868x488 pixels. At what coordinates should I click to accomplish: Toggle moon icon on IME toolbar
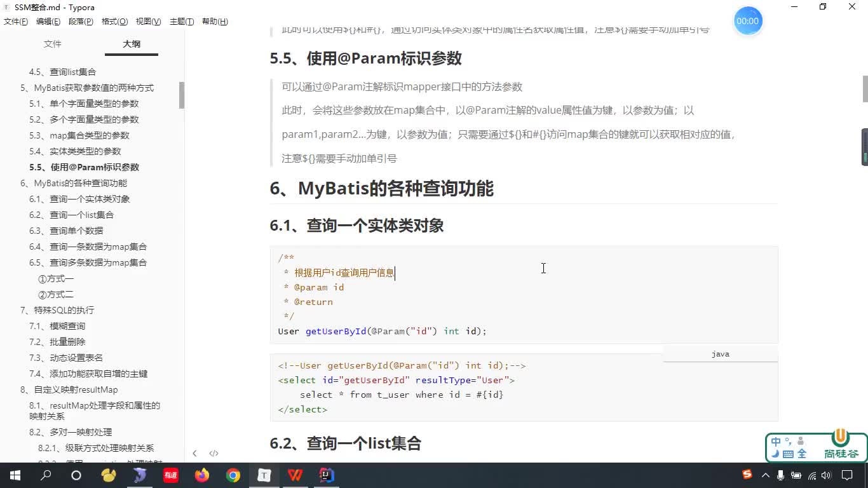pos(775,454)
